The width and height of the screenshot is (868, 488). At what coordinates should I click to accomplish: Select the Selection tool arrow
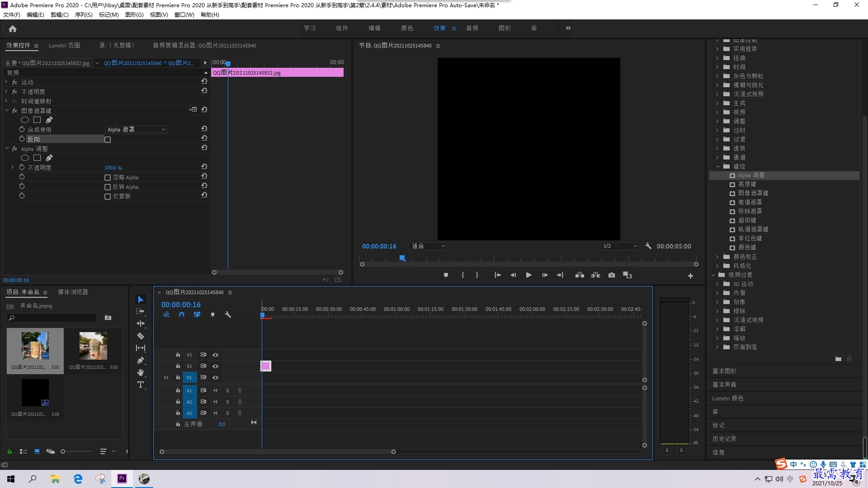(x=141, y=300)
